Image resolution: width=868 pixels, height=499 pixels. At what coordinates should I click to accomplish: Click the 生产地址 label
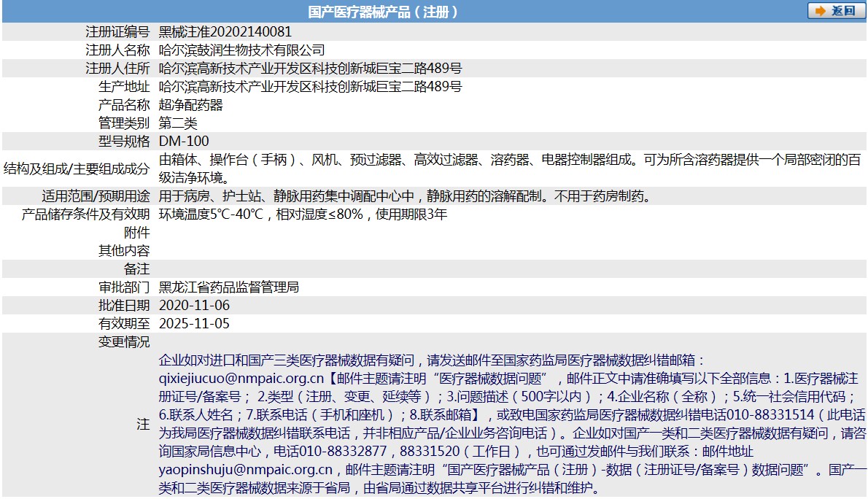pos(124,86)
